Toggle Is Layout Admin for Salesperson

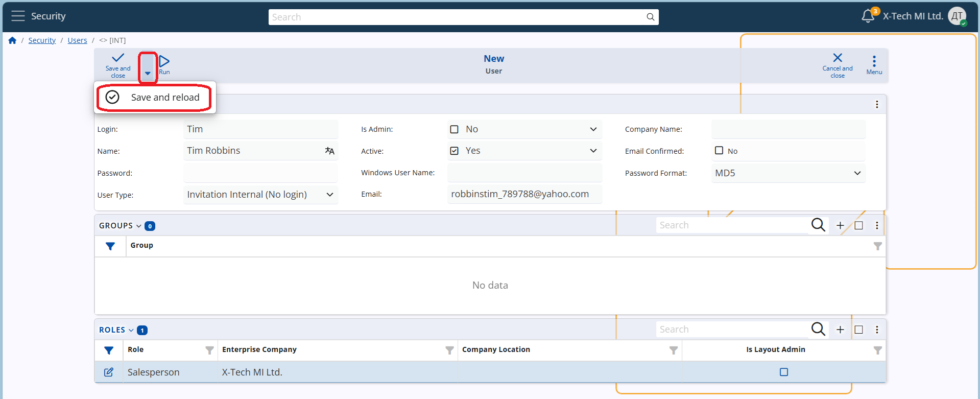pyautogui.click(x=784, y=372)
